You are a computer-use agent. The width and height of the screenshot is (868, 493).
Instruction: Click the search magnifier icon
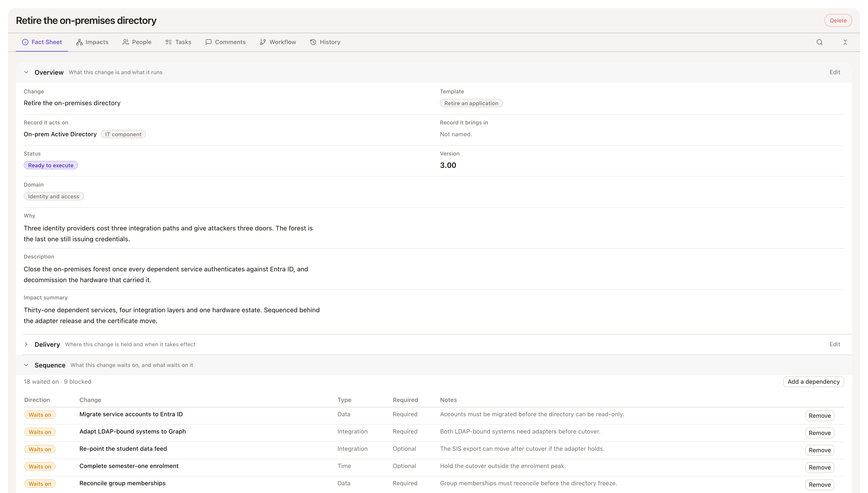[x=819, y=42]
